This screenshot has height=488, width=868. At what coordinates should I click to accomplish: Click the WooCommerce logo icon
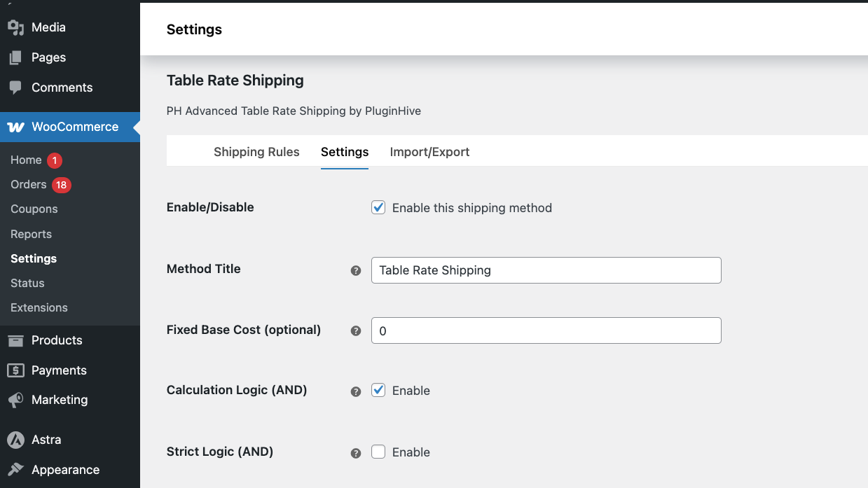pyautogui.click(x=15, y=127)
